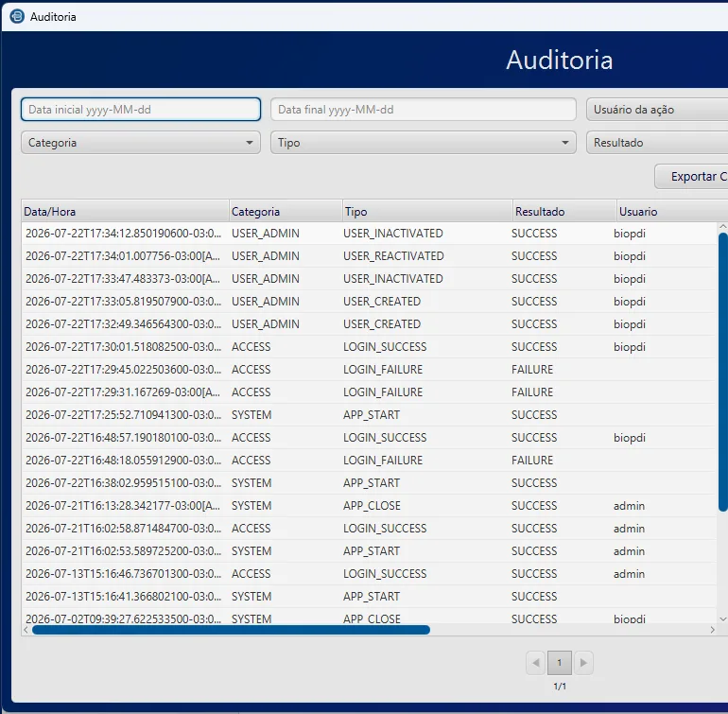Sort by the Usuario column header
This screenshot has height=714, width=728.
click(x=672, y=212)
